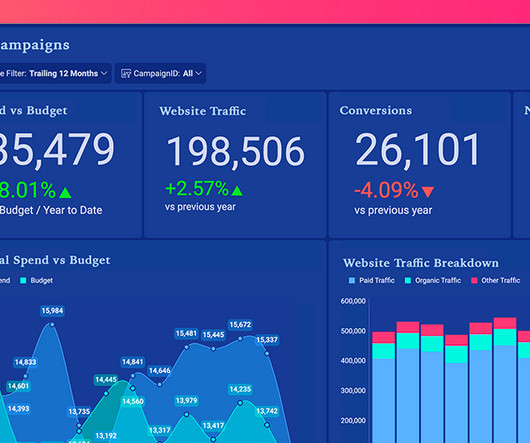This screenshot has width=530, height=443.
Task: Click the CampaignID filter icon
Action: point(126,73)
